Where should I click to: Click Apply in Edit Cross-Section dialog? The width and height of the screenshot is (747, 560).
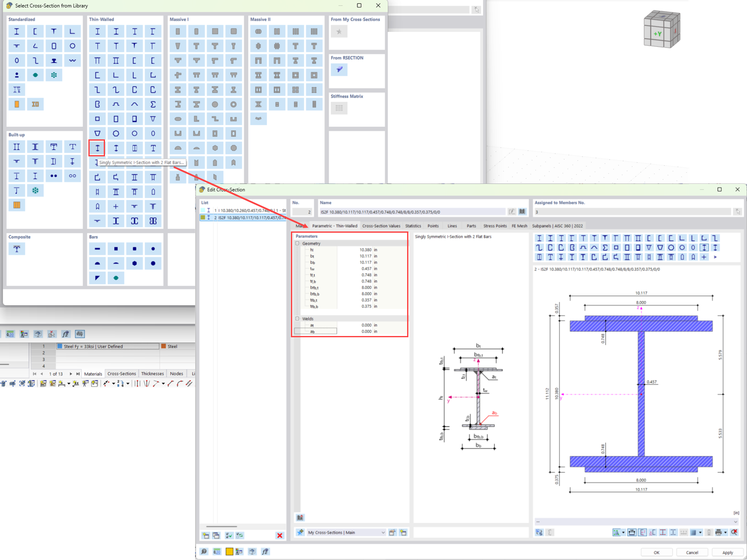click(x=727, y=553)
